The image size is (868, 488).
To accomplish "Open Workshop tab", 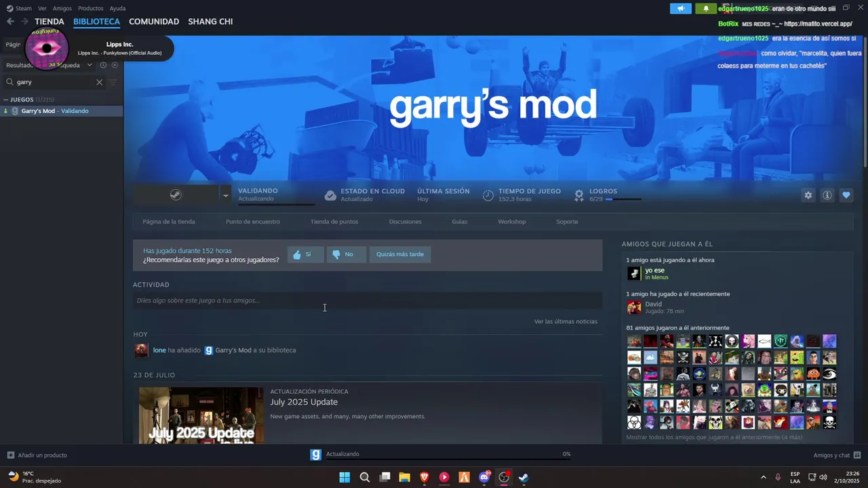I will (x=512, y=222).
